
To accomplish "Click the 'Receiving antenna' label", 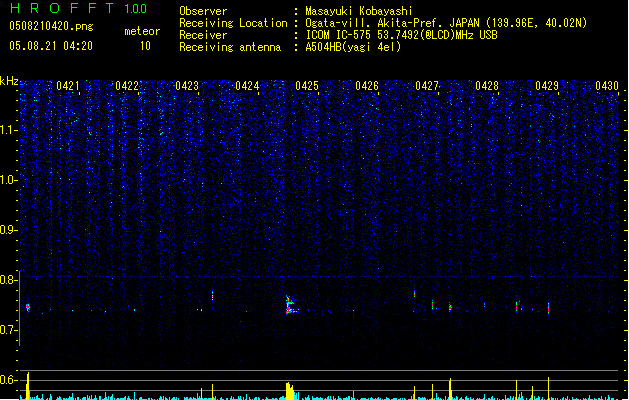I will click(x=230, y=47).
